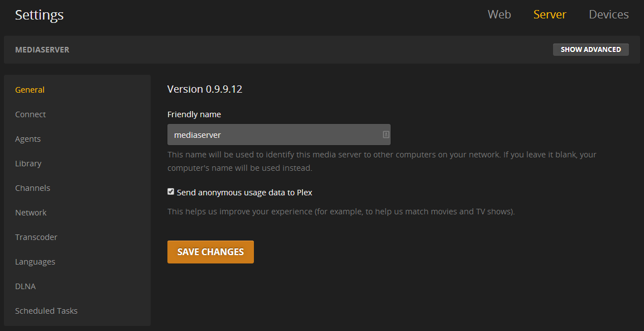Select Network in the sidebar
The height and width of the screenshot is (331, 644).
[31, 213]
